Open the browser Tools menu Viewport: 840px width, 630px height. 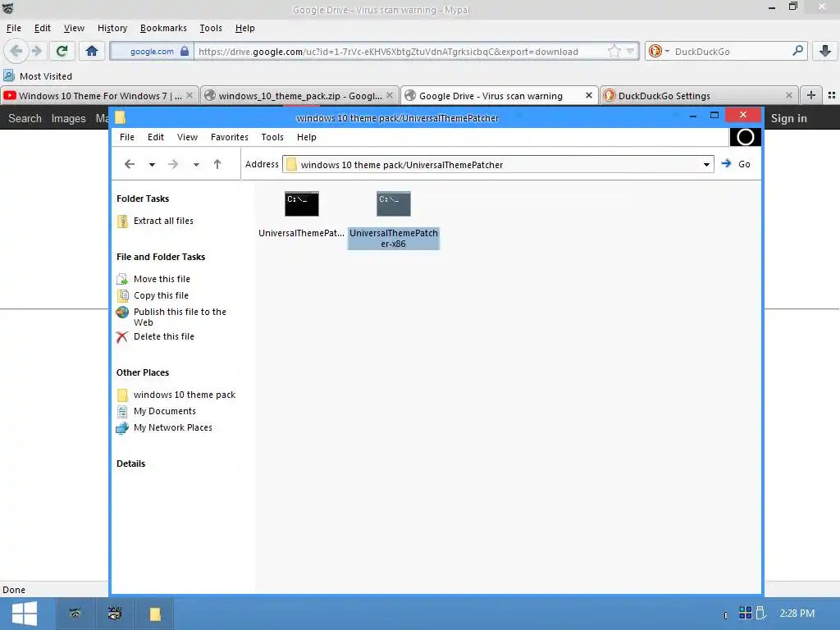(x=211, y=28)
